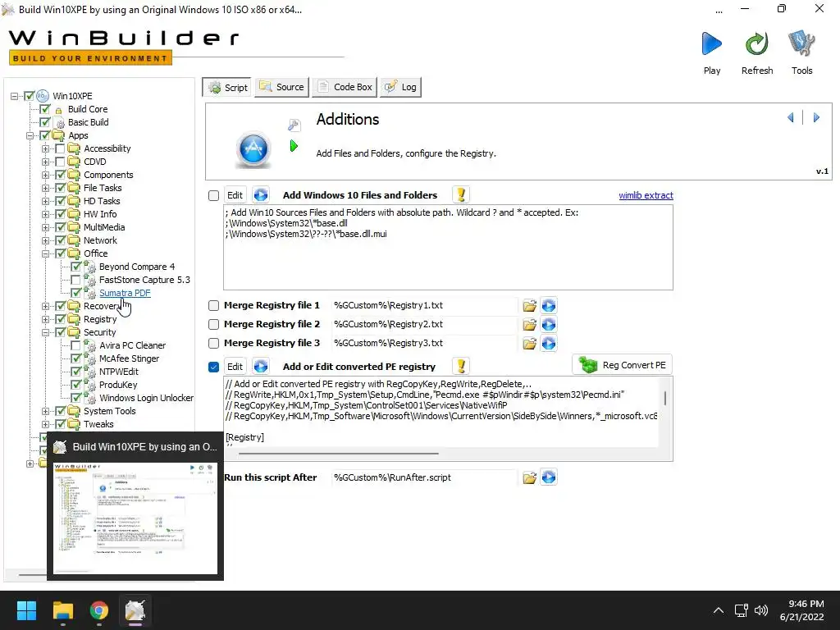The image size is (840, 630).
Task: Check Avira PC Cleaner checkbox
Action: coord(75,345)
